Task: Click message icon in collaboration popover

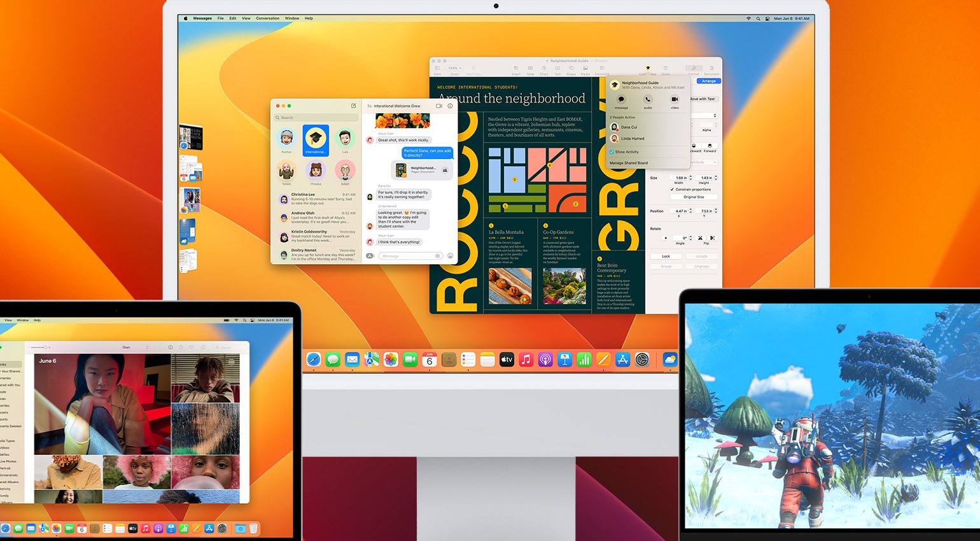Action: click(x=621, y=99)
